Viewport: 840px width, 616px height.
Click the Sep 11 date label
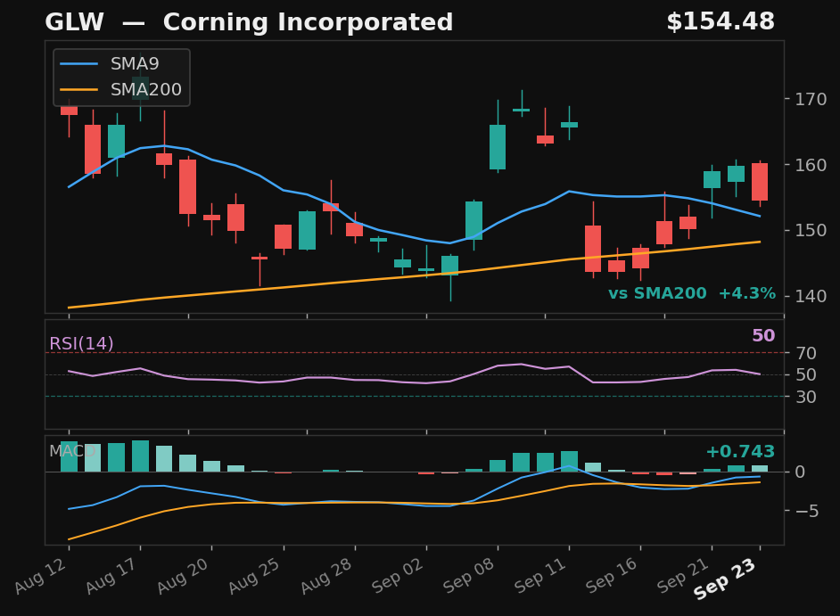coord(541,575)
